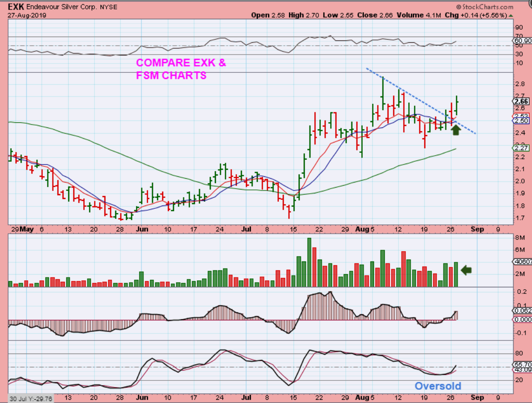Click the volume value tag 40607
This screenshot has height=403, width=532.
coord(523,261)
